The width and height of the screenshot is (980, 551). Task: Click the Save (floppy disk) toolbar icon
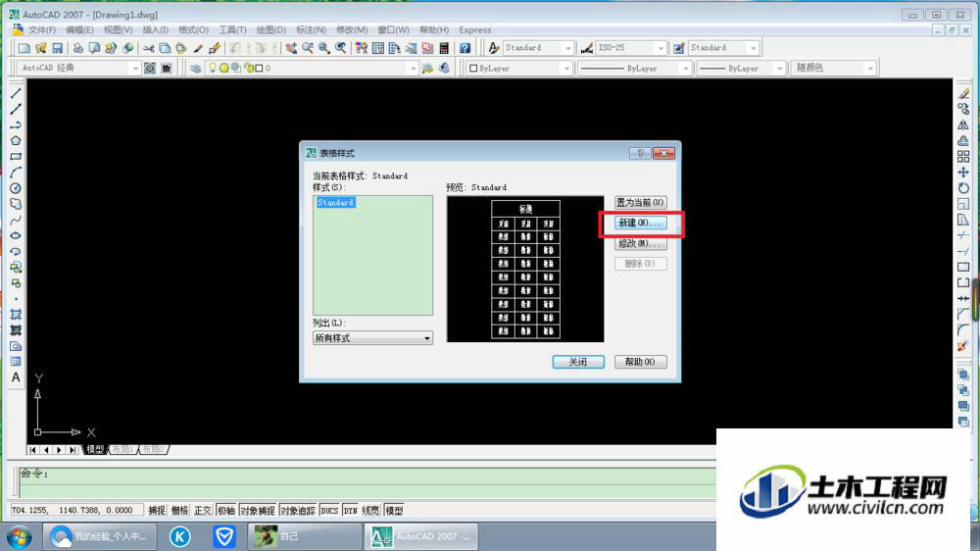(58, 48)
